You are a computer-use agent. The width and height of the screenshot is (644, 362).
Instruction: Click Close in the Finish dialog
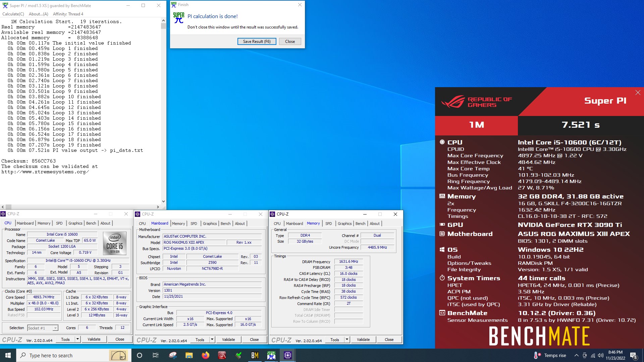point(290,42)
